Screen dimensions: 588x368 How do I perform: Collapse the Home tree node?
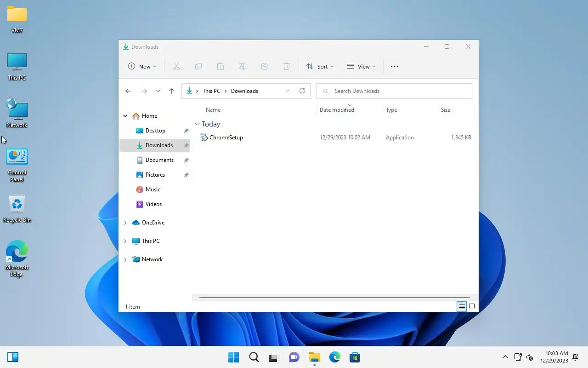(125, 116)
